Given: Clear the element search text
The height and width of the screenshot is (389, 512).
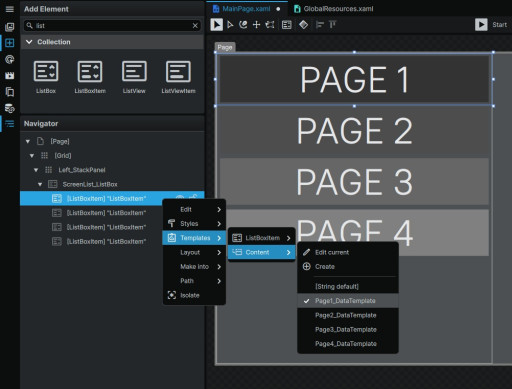Looking at the screenshot, I should tap(195, 26).
